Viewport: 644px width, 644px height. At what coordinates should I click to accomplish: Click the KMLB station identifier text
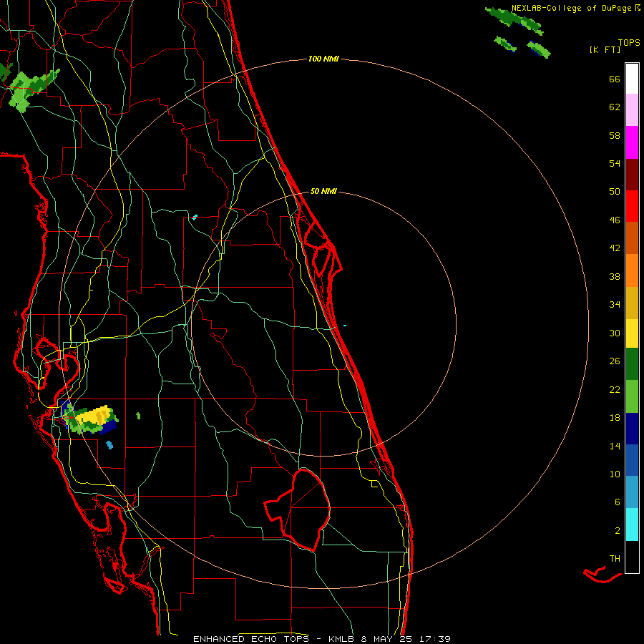342,639
